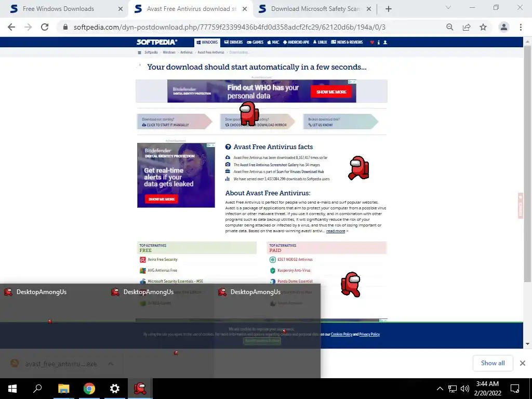Follow the read more link
532x399 pixels.
336,231
